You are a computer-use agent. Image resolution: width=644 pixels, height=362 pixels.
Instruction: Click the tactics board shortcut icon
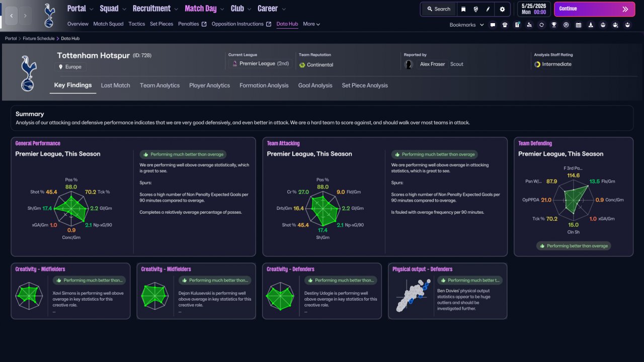point(517,25)
